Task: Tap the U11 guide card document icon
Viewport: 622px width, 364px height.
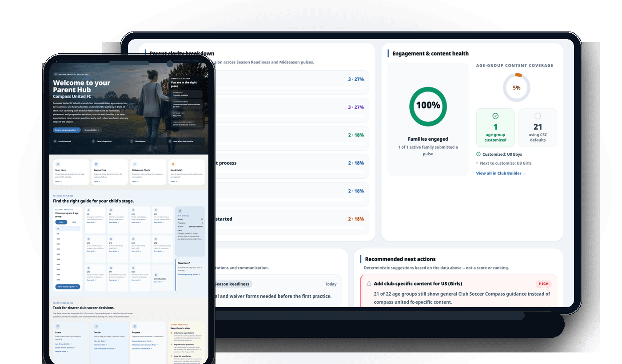Action: 155,210
